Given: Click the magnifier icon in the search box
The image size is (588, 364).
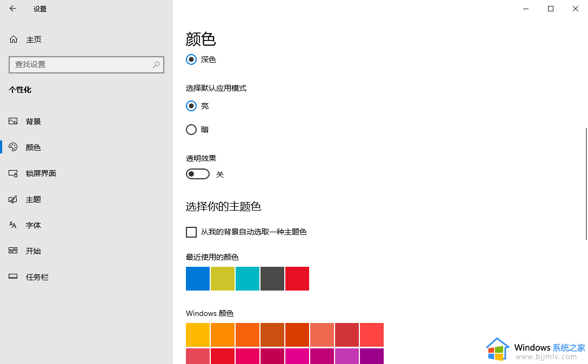Looking at the screenshot, I should [x=156, y=64].
